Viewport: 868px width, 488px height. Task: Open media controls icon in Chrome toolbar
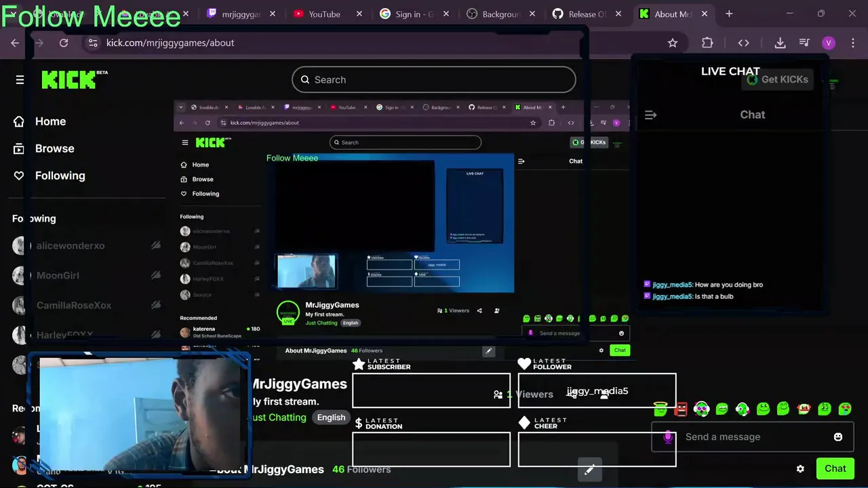[x=804, y=43]
